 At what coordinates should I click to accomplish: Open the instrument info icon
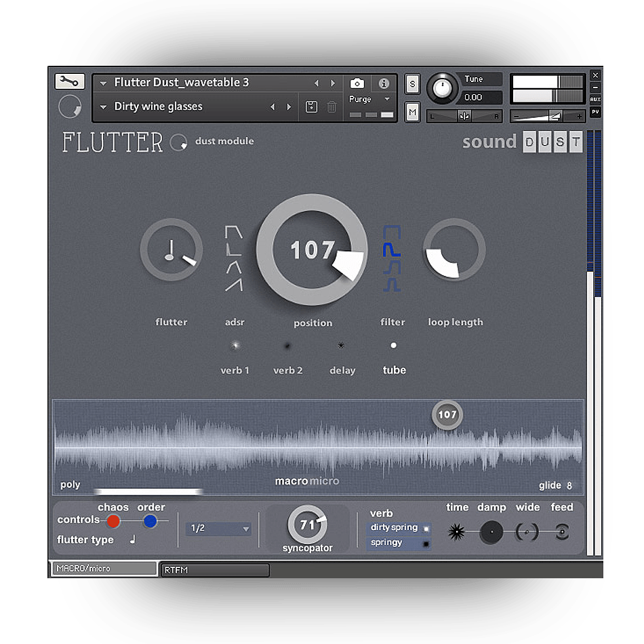384,83
